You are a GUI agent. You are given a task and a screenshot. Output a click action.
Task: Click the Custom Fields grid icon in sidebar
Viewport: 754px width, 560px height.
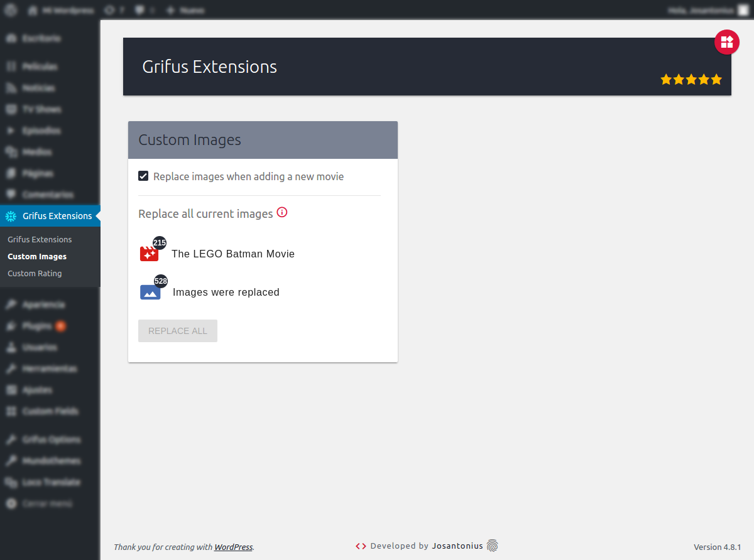(11, 411)
